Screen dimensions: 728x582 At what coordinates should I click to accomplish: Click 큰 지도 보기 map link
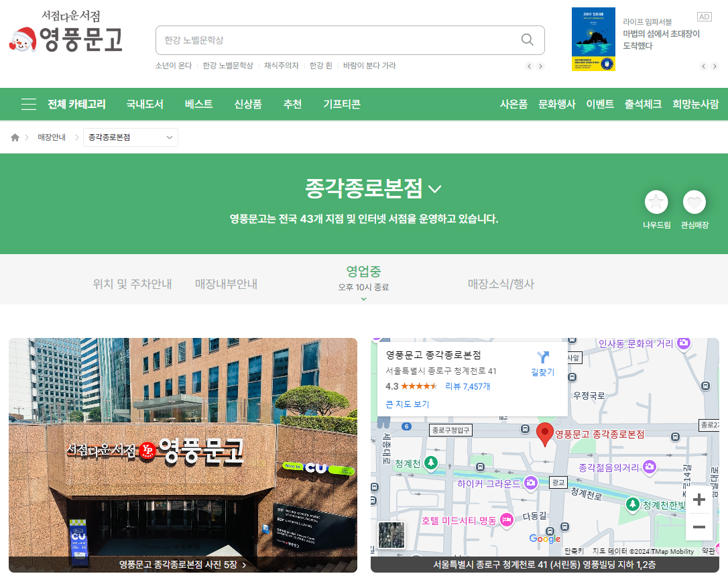point(408,404)
